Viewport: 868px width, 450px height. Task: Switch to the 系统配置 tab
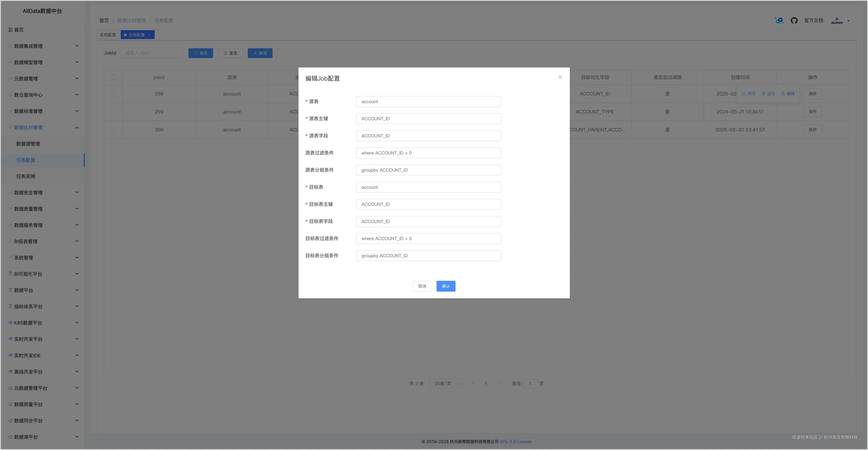[x=108, y=35]
